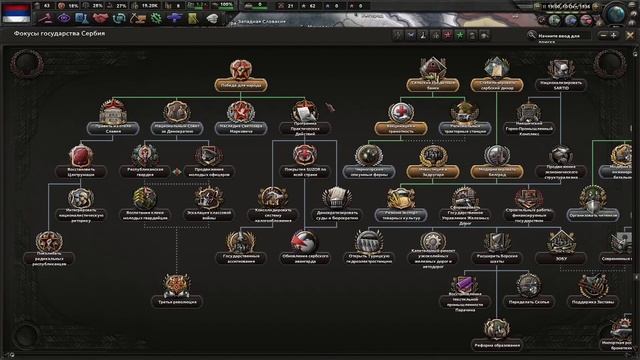Image resolution: width=640 pixels, height=360 pixels.
Task: Open the trade arrows icon
Action: pos(119,18)
